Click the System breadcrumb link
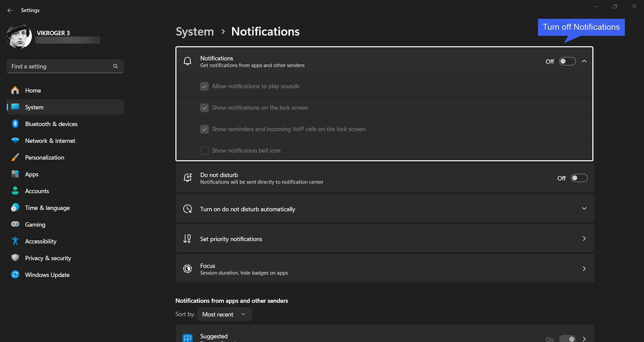Image resolution: width=644 pixels, height=342 pixels. point(195,32)
